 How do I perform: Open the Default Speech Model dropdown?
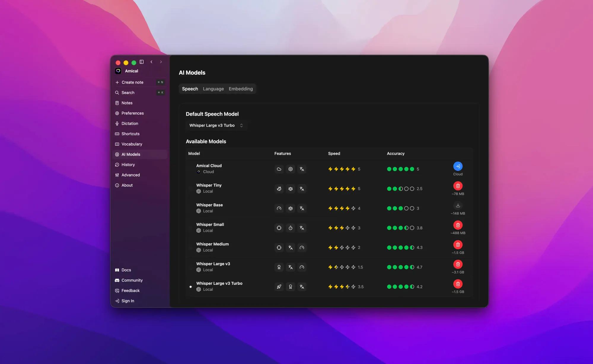[x=216, y=125]
